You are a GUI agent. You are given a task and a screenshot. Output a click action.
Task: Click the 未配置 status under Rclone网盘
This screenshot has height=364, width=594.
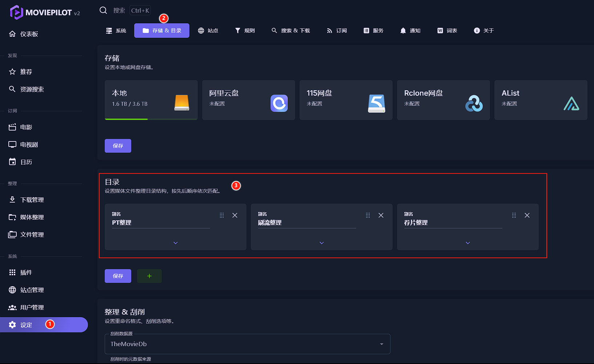[x=412, y=104]
